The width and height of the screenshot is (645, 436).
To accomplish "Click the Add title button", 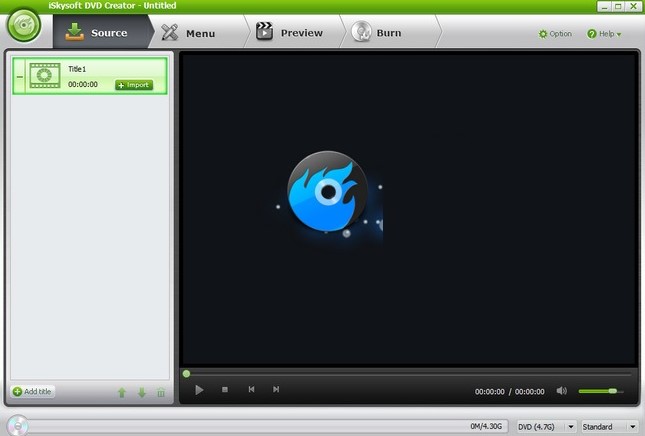I will (32, 391).
